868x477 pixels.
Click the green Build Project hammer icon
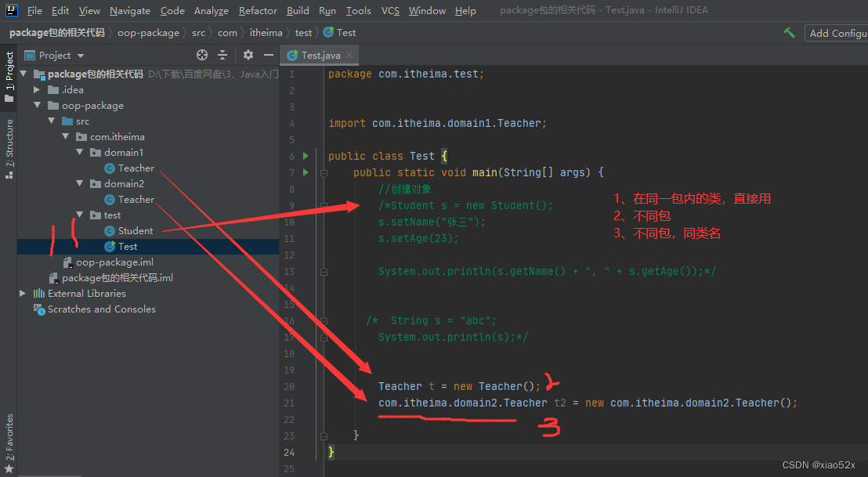790,33
